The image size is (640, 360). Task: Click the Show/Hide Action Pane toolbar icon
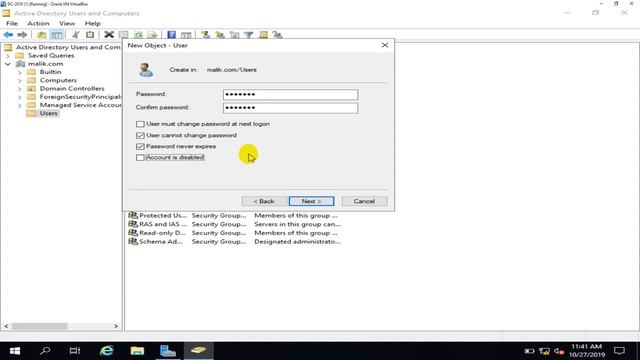(x=186, y=35)
